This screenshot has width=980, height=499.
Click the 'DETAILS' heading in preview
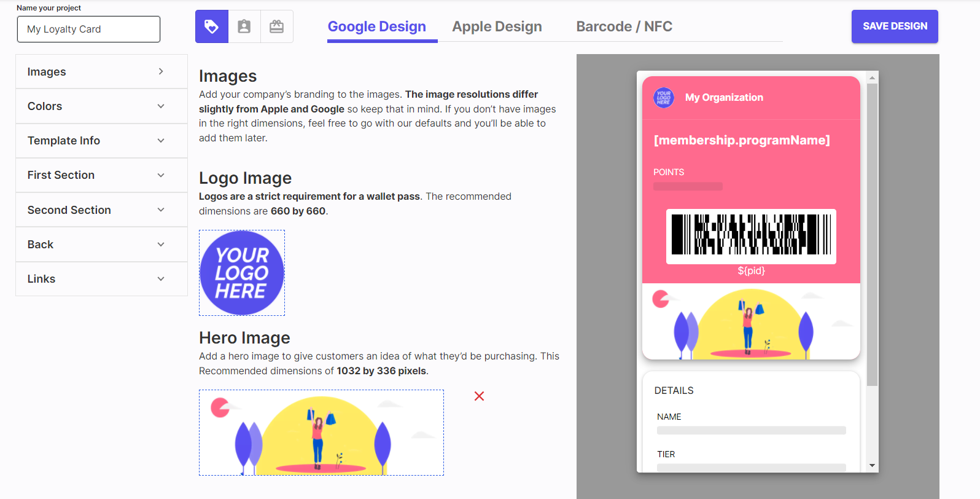pos(674,390)
